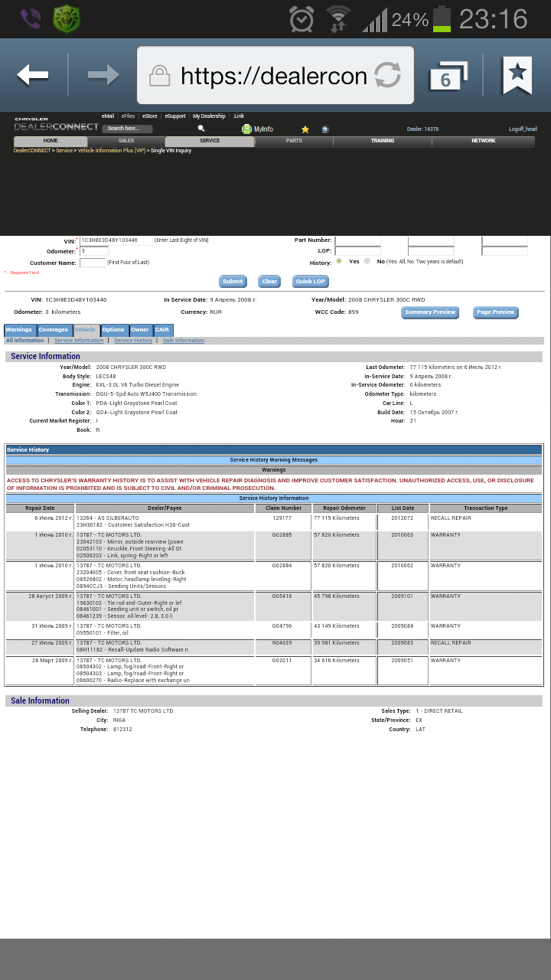Switch to the CAIR tab
551x980 pixels.
(x=162, y=330)
